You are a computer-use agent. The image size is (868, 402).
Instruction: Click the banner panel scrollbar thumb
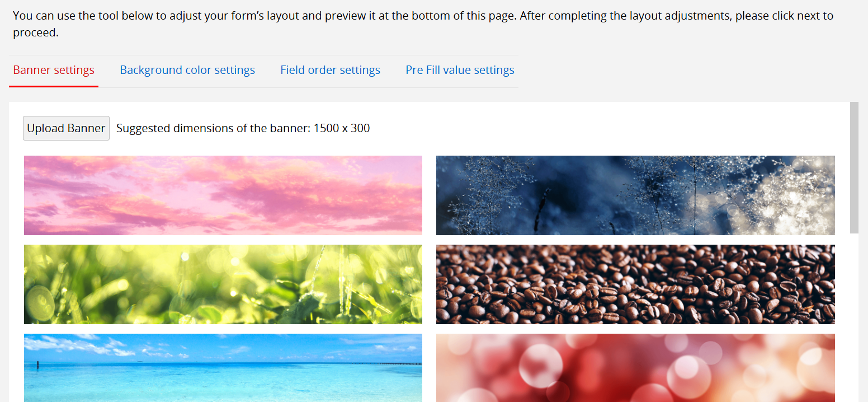pyautogui.click(x=854, y=167)
